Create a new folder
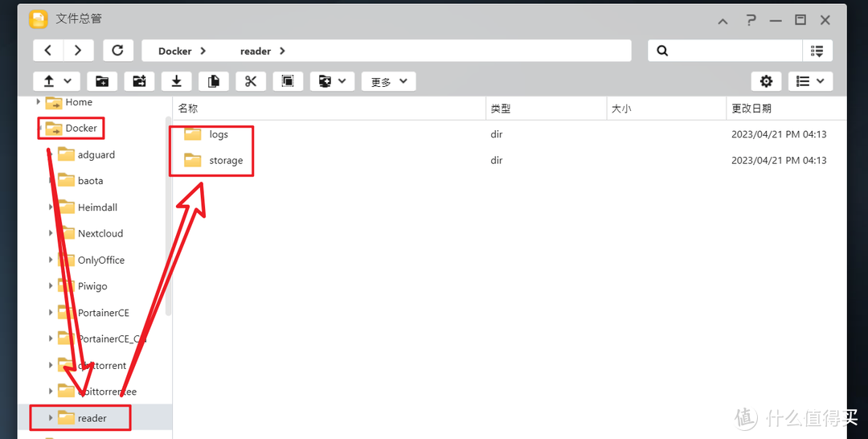Viewport: 868px width, 439px height. [102, 81]
